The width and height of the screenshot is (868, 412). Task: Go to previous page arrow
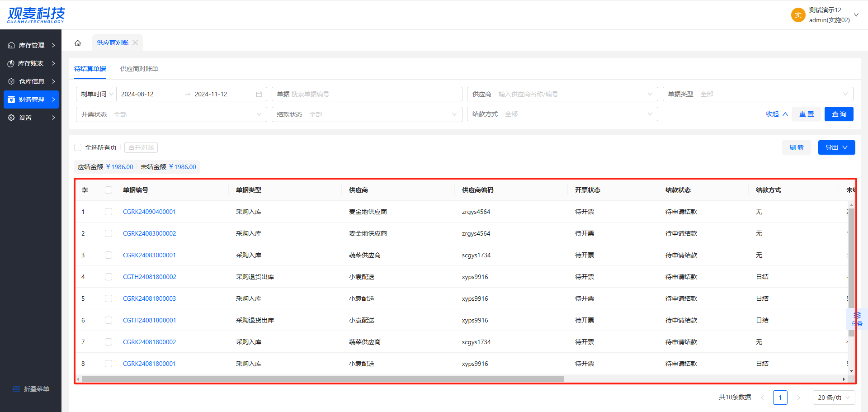pyautogui.click(x=762, y=398)
